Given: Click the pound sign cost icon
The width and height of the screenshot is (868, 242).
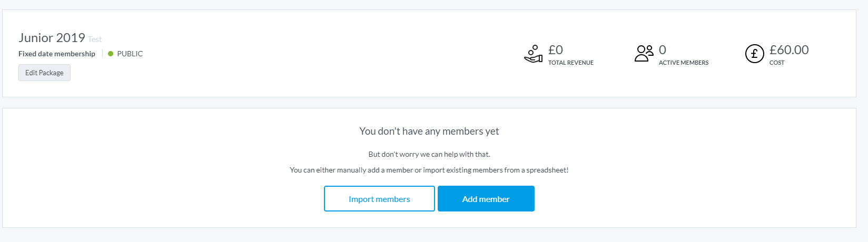Looking at the screenshot, I should (754, 54).
